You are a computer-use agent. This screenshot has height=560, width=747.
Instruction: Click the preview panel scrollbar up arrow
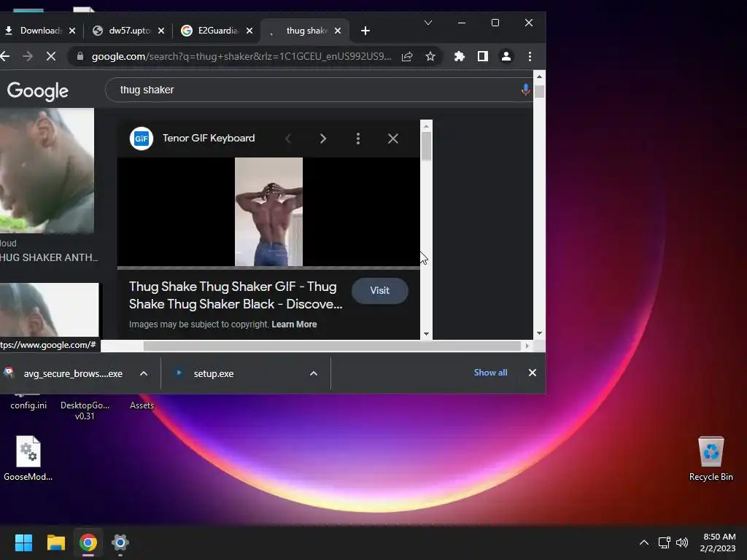[x=426, y=125]
